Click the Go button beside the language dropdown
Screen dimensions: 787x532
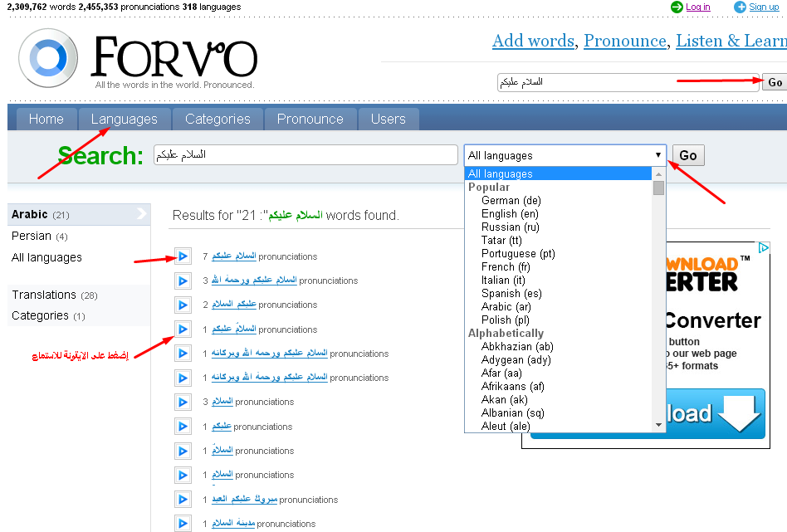[688, 155]
